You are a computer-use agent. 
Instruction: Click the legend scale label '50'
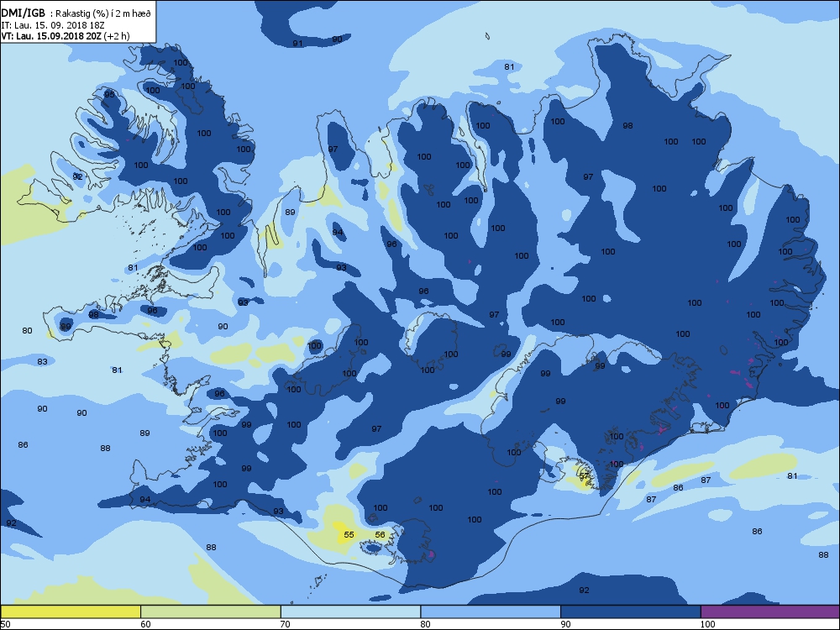[x=5, y=624]
